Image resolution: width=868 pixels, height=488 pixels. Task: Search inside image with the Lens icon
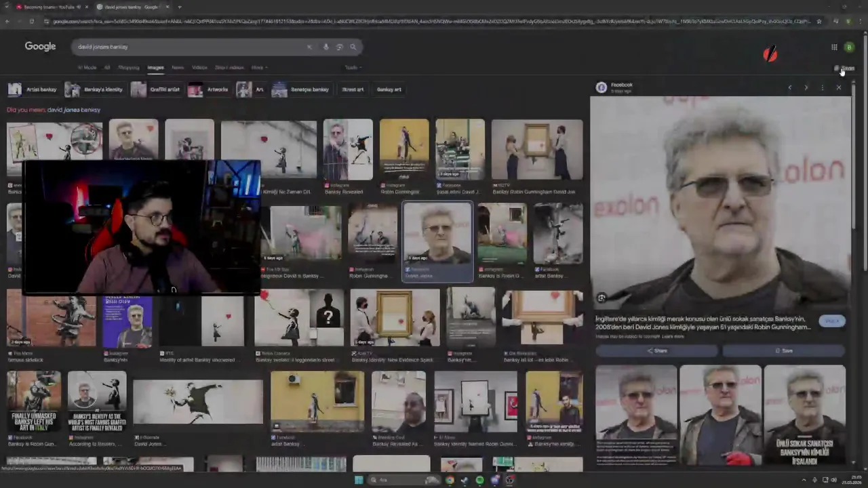pos(601,298)
